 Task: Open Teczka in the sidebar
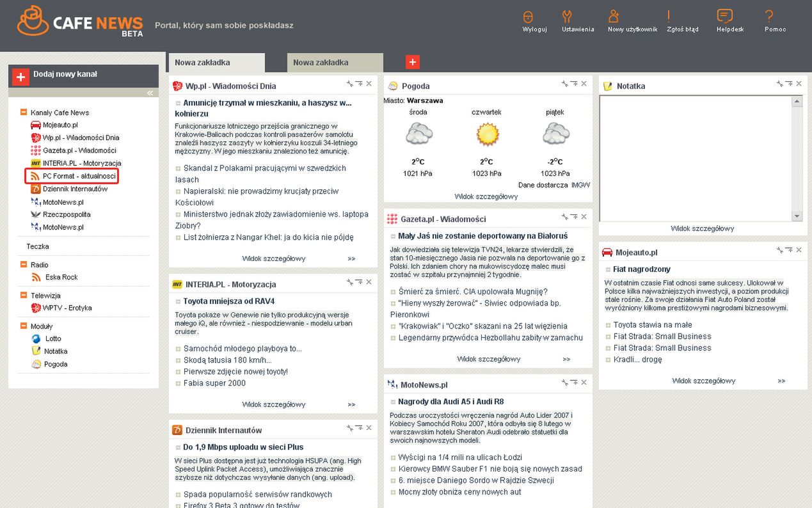[38, 246]
